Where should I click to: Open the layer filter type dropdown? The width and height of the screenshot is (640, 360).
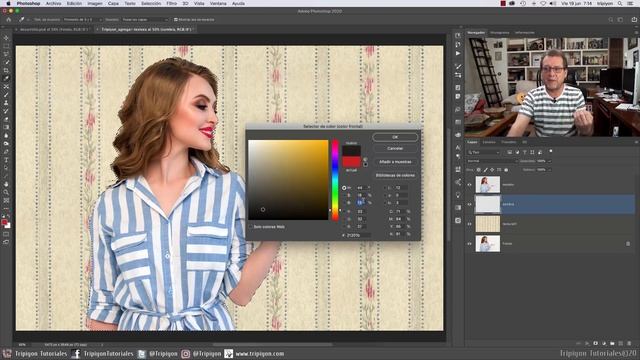pyautogui.click(x=484, y=152)
